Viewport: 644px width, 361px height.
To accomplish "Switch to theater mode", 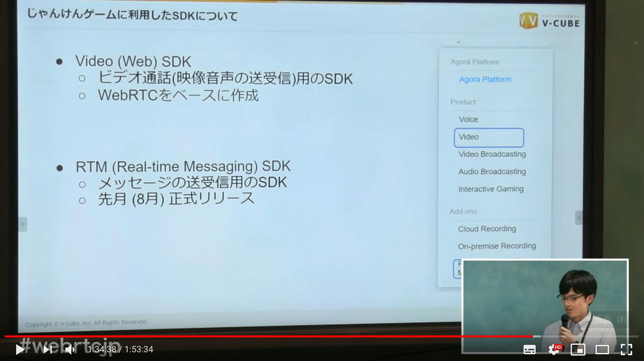I will [602, 350].
